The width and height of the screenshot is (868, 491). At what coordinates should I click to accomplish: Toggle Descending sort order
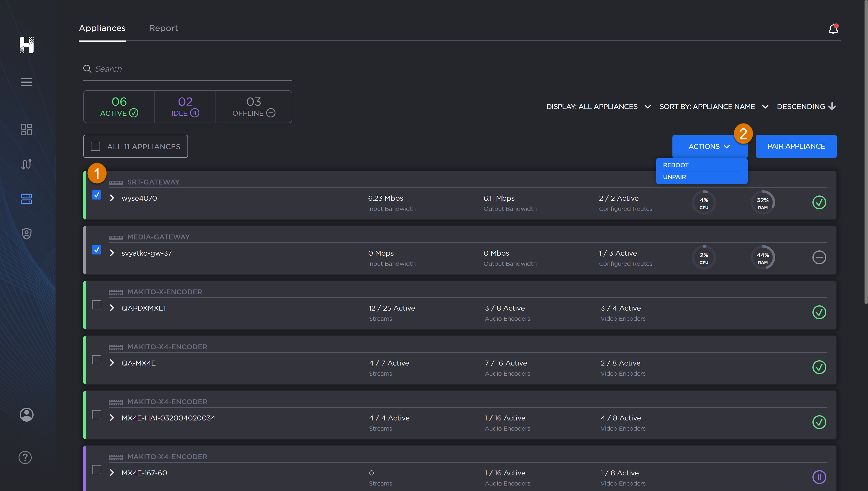tap(806, 107)
